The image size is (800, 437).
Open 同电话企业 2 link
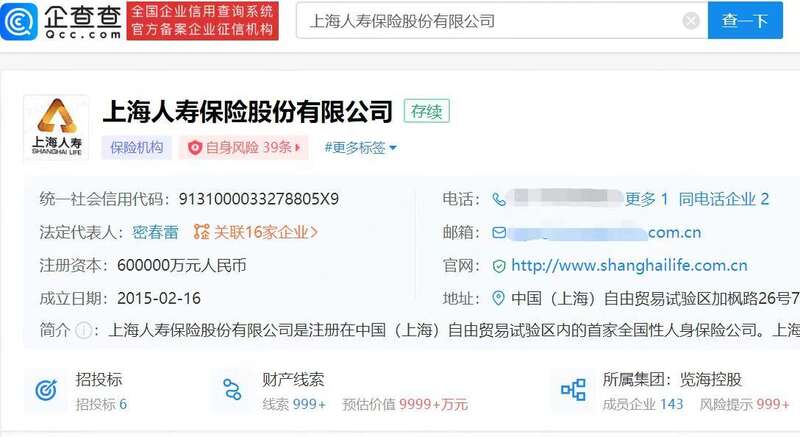tap(723, 199)
